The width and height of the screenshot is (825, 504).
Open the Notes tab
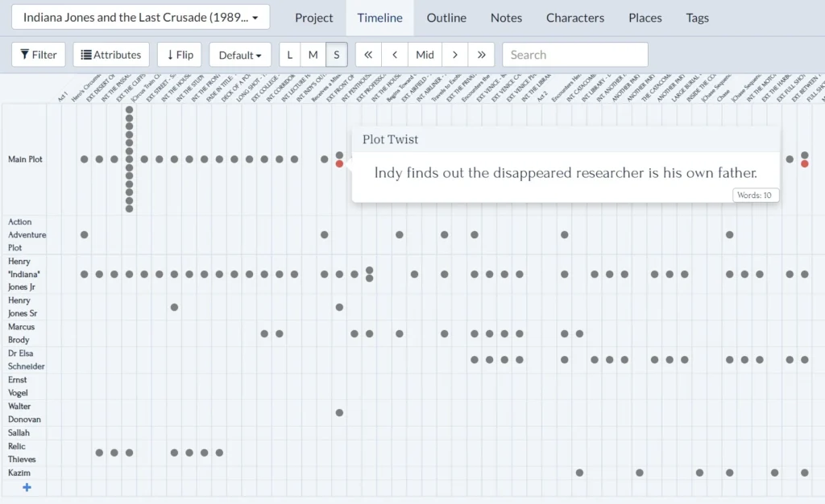pos(506,18)
